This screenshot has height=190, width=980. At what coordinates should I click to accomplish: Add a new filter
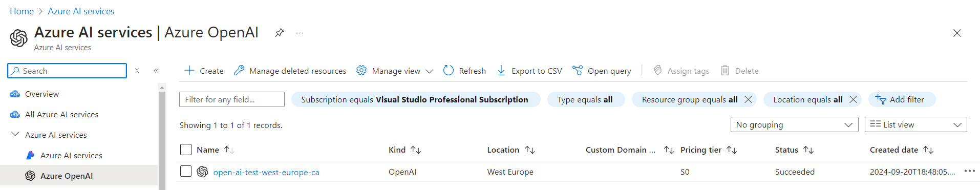[902, 99]
